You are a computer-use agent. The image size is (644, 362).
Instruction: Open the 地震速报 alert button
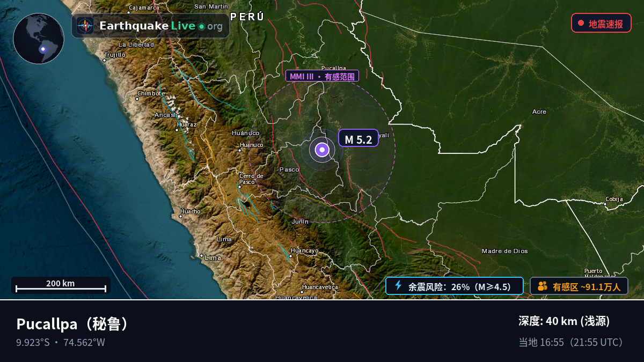pyautogui.click(x=601, y=23)
